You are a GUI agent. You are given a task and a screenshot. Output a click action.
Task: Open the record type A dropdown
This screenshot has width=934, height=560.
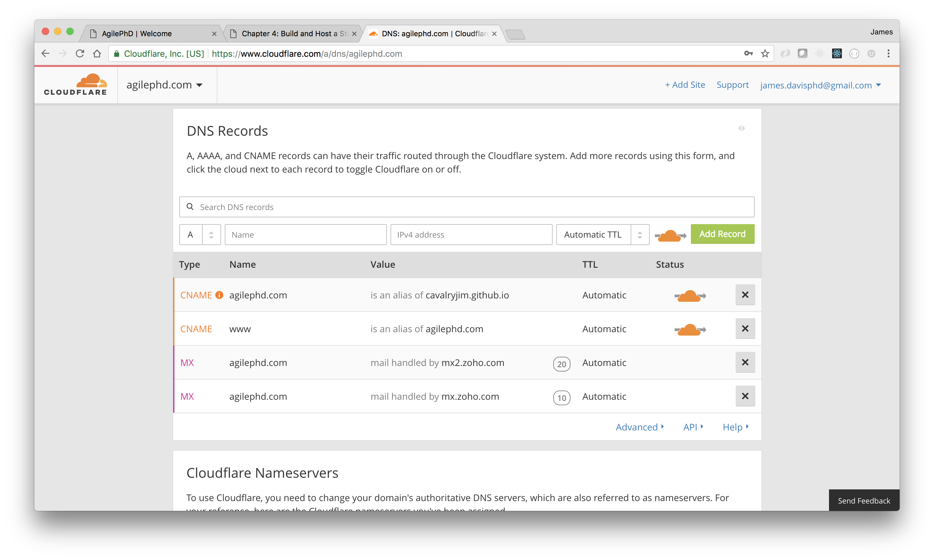point(200,235)
